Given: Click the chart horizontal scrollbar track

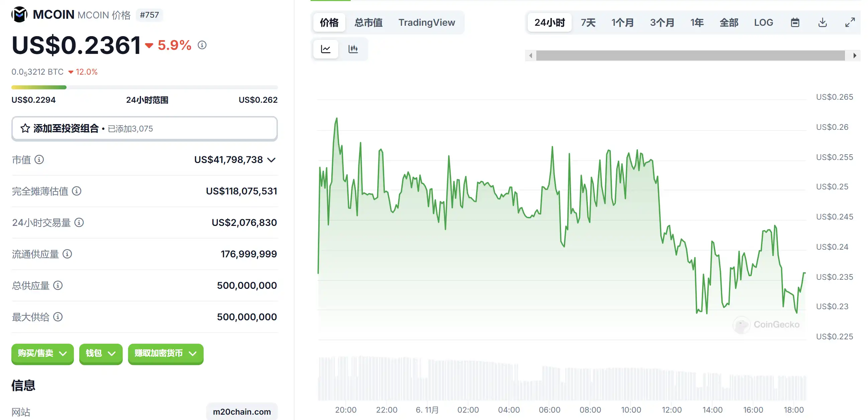Looking at the screenshot, I should [x=690, y=56].
